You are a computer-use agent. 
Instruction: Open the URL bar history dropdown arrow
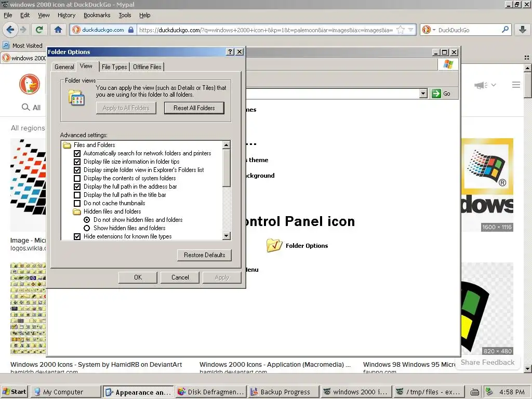point(411,30)
